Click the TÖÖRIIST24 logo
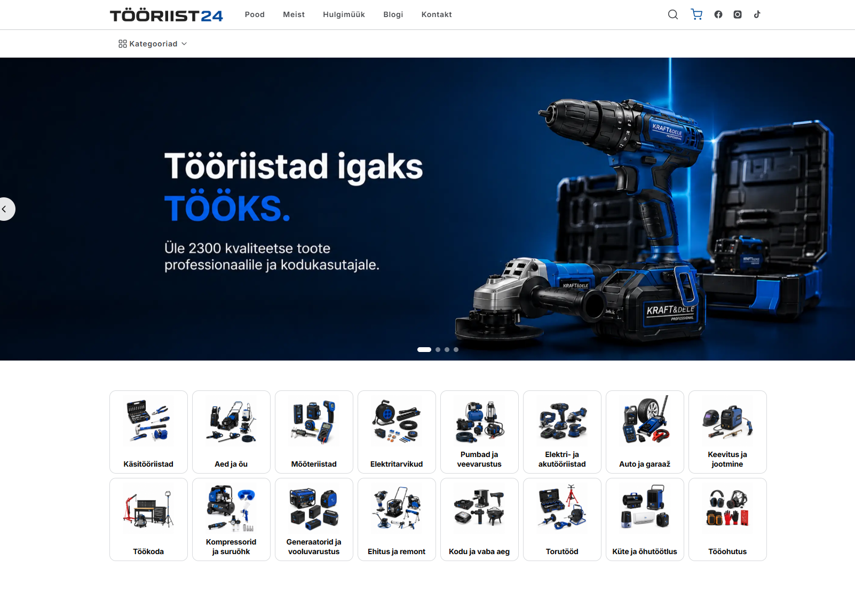This screenshot has height=616, width=855. click(167, 15)
